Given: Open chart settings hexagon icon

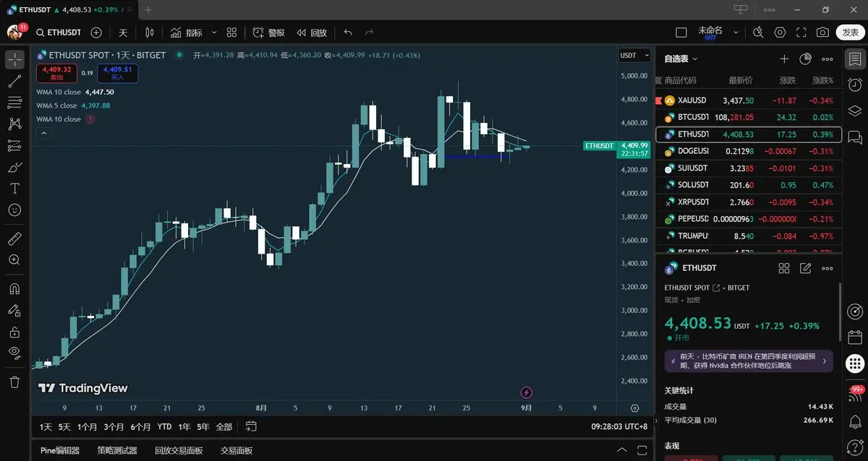Looking at the screenshot, I should point(780,33).
